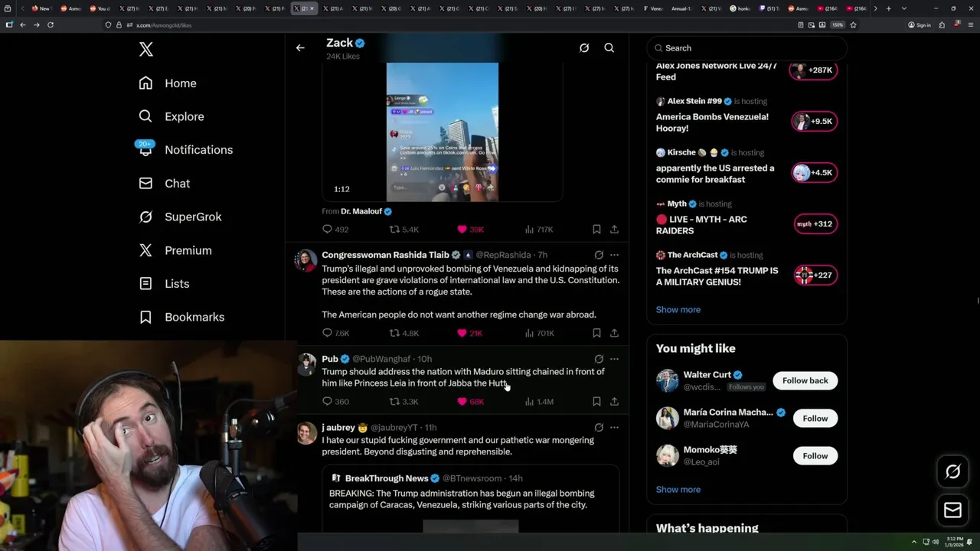
Task: Open the floating Grok button
Action: pos(952,472)
